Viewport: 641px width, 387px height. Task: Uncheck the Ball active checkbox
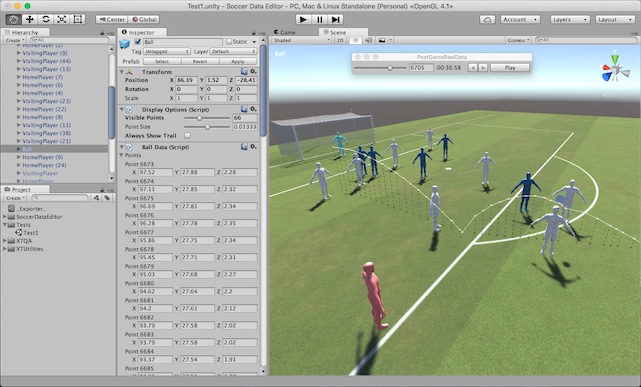[138, 42]
